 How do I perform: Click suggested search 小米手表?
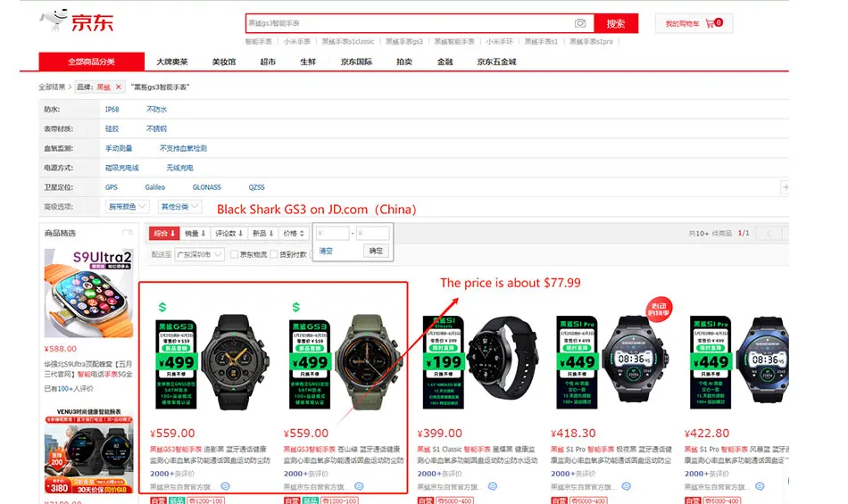coord(297,42)
